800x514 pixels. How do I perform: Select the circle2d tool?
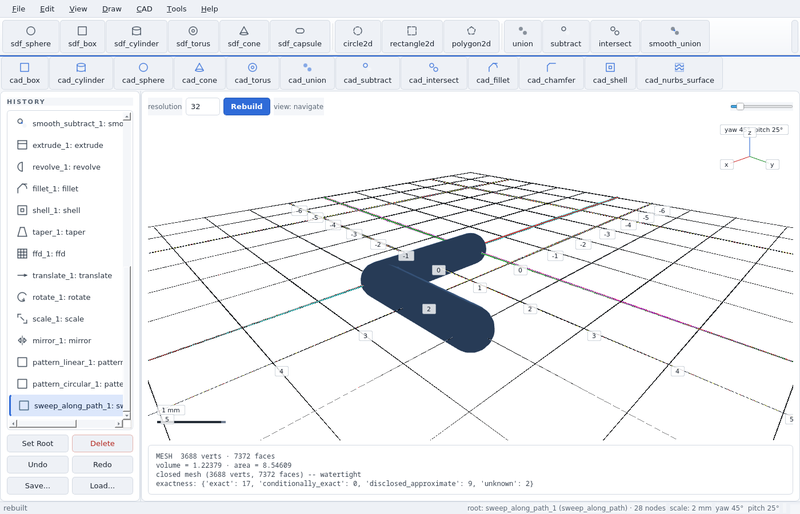tap(358, 37)
